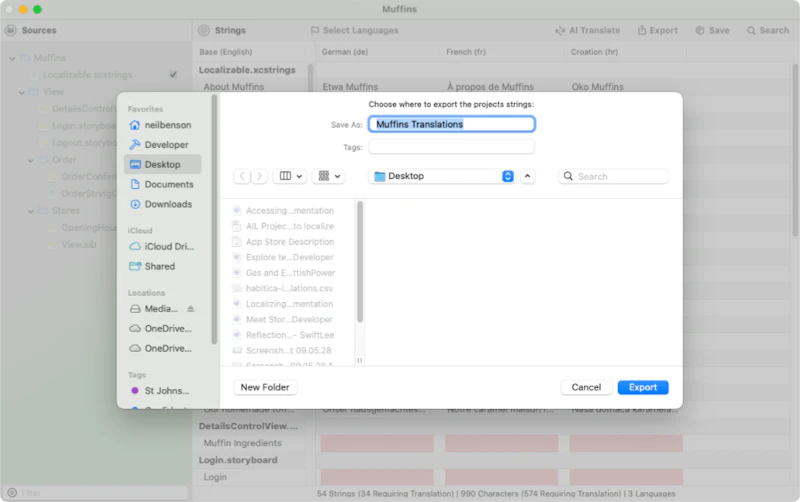
Task: Open Downloads in the sidebar
Action: 162,204
